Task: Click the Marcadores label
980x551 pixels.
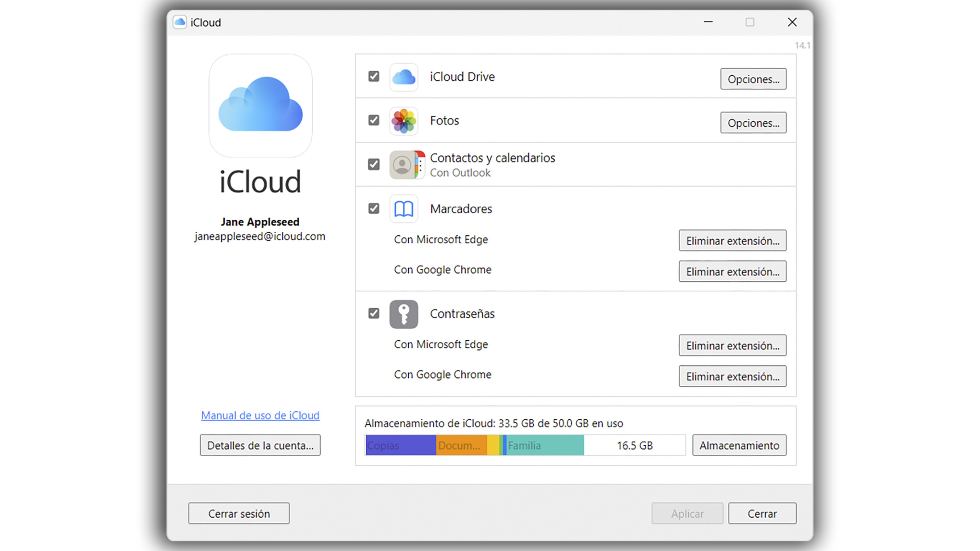Action: [x=461, y=209]
